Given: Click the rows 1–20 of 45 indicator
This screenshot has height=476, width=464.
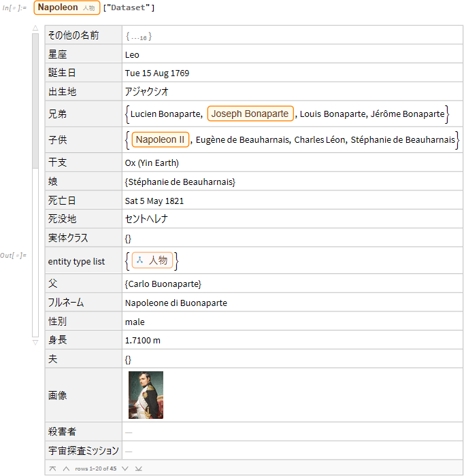Looking at the screenshot, I should 95,469.
